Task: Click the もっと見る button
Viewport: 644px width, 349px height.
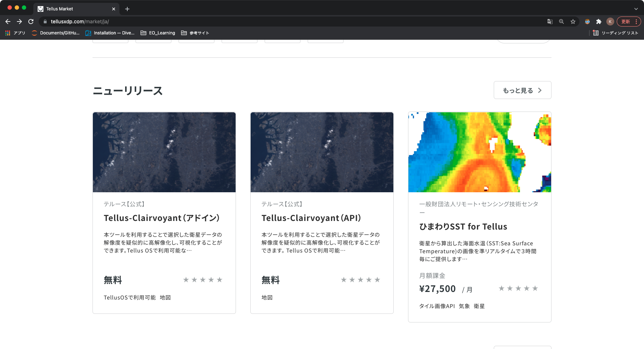Action: coord(522,90)
